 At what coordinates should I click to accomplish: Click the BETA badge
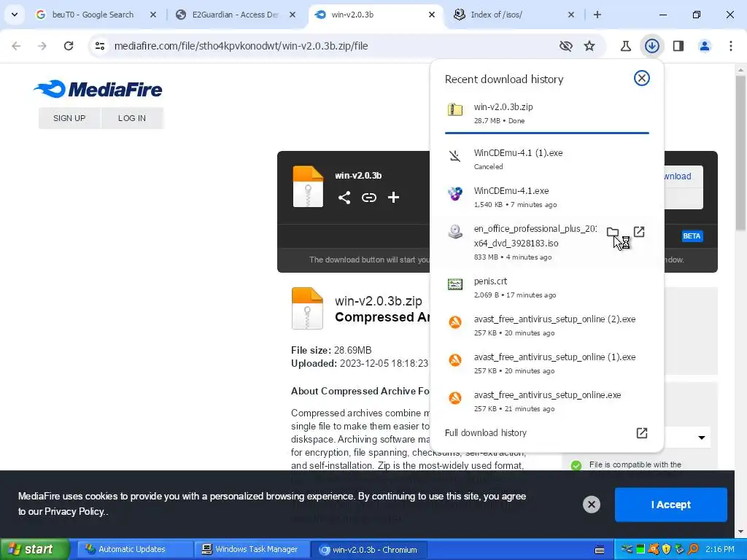tap(692, 236)
